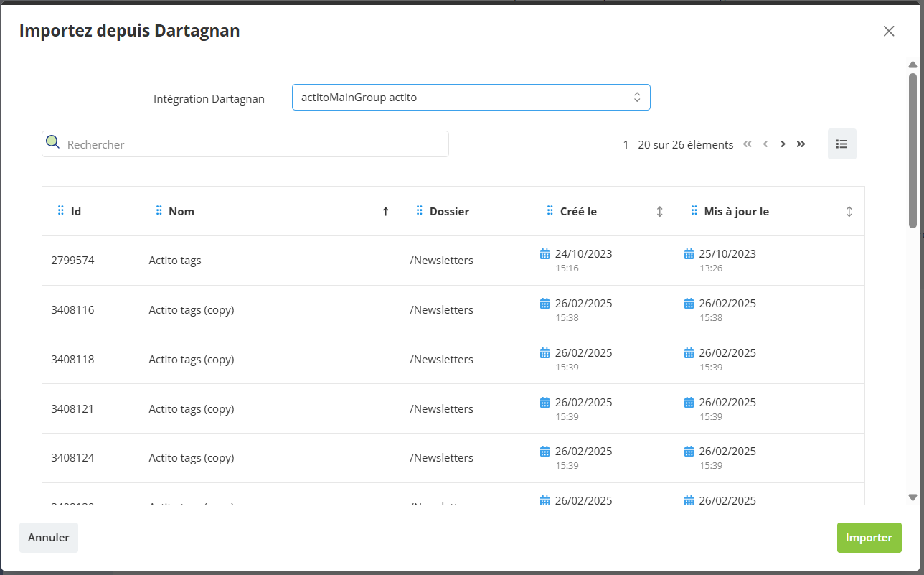Image resolution: width=924 pixels, height=575 pixels.
Task: Open the column list view options button
Action: point(842,144)
